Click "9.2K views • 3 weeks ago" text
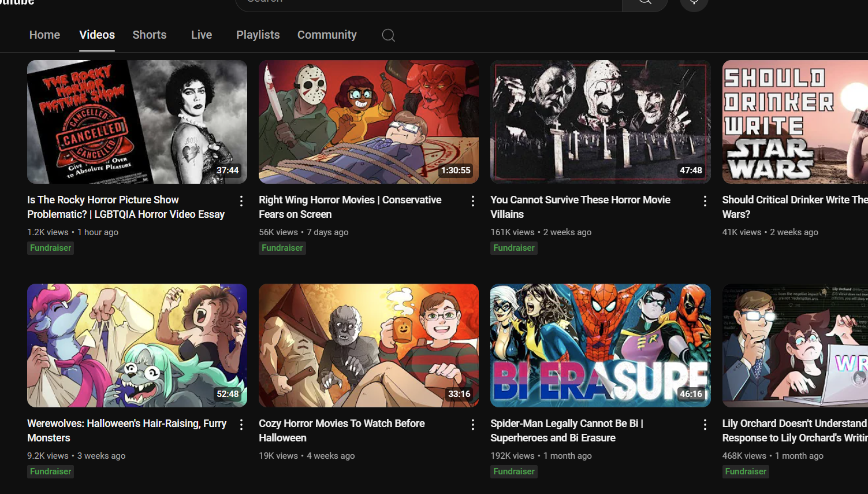The image size is (868, 494). pyautogui.click(x=76, y=456)
